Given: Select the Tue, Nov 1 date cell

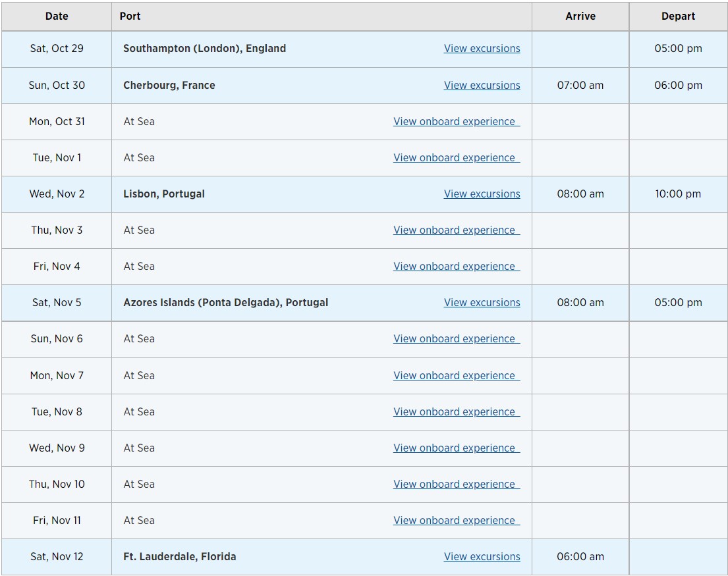Looking at the screenshot, I should [57, 158].
